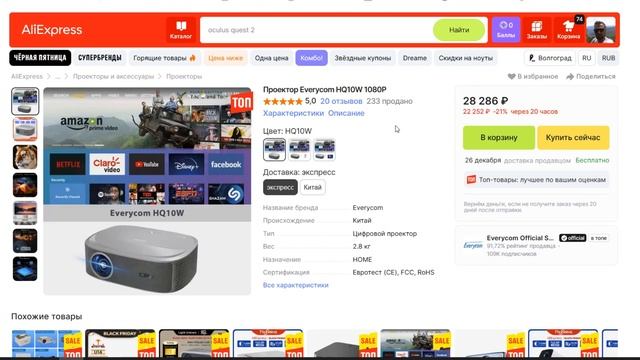Open Everycom Official store name
This screenshot has width=640, height=360.
[520, 238]
